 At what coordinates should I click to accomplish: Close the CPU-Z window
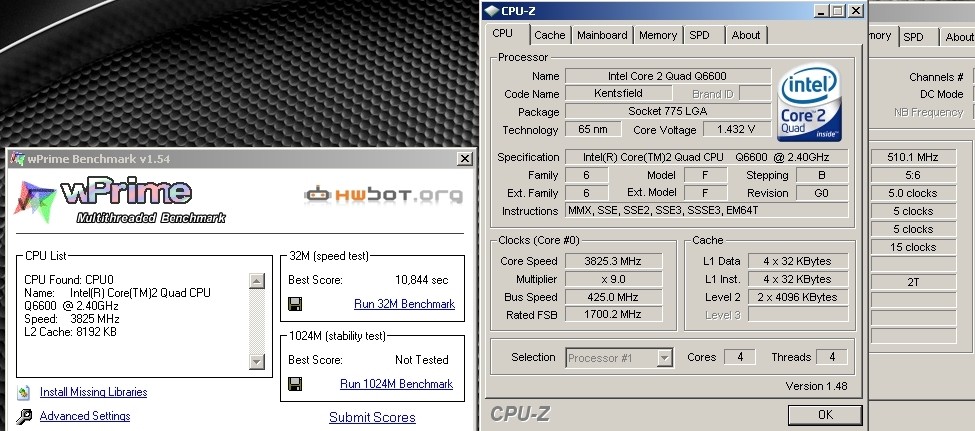pos(856,11)
